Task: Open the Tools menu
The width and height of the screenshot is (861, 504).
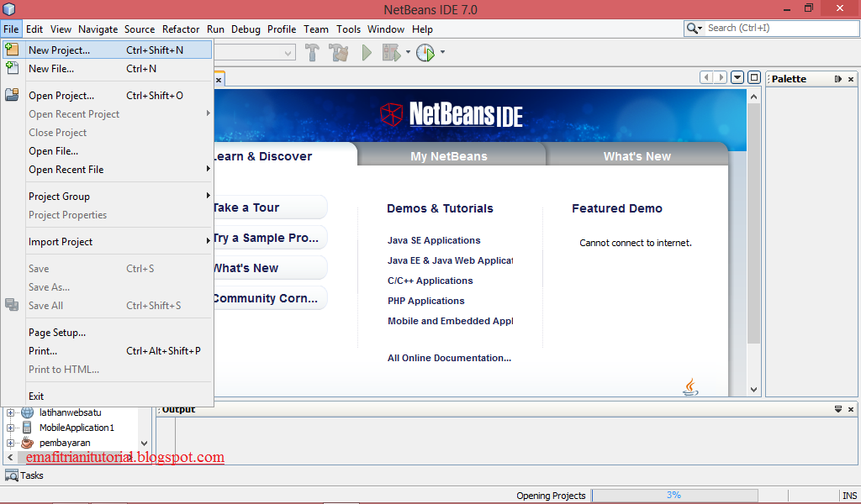Action: 348,29
